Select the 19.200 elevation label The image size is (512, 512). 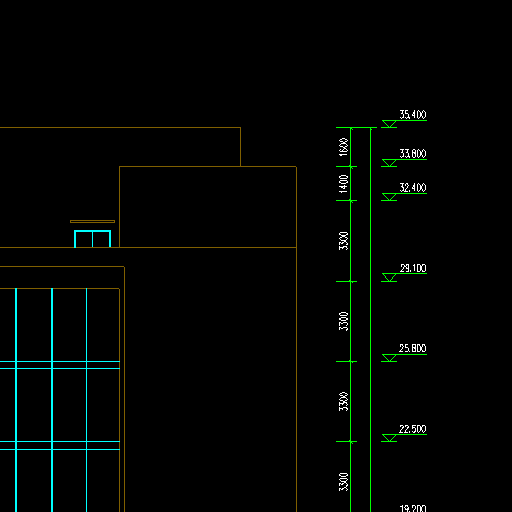point(413,508)
